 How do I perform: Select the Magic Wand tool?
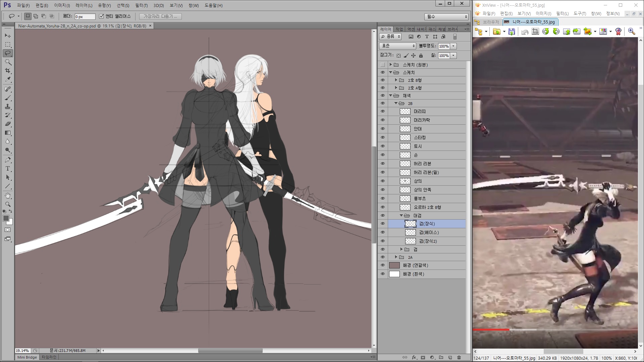(8, 62)
